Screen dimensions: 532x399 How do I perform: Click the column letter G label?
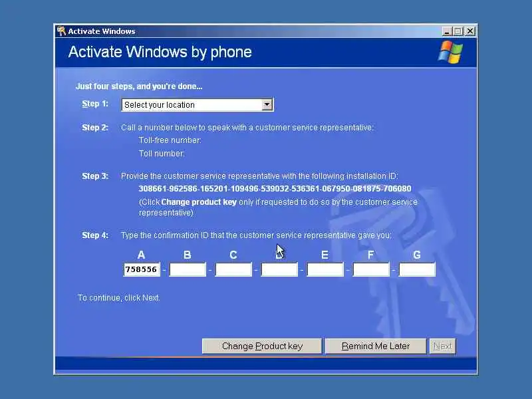pyautogui.click(x=417, y=255)
